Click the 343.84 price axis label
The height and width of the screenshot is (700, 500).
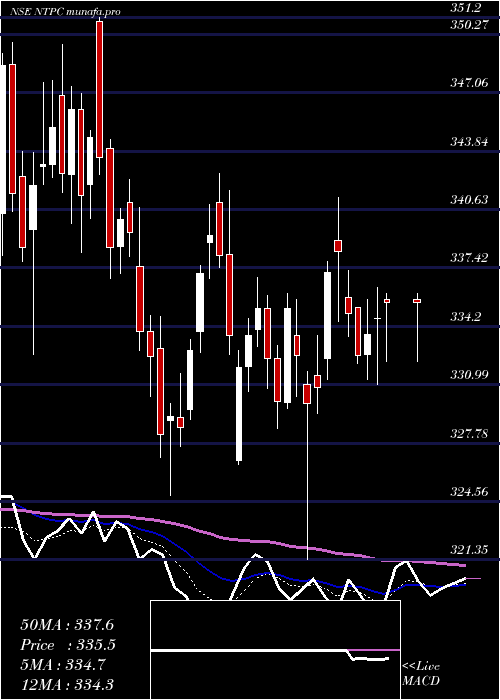pos(469,142)
